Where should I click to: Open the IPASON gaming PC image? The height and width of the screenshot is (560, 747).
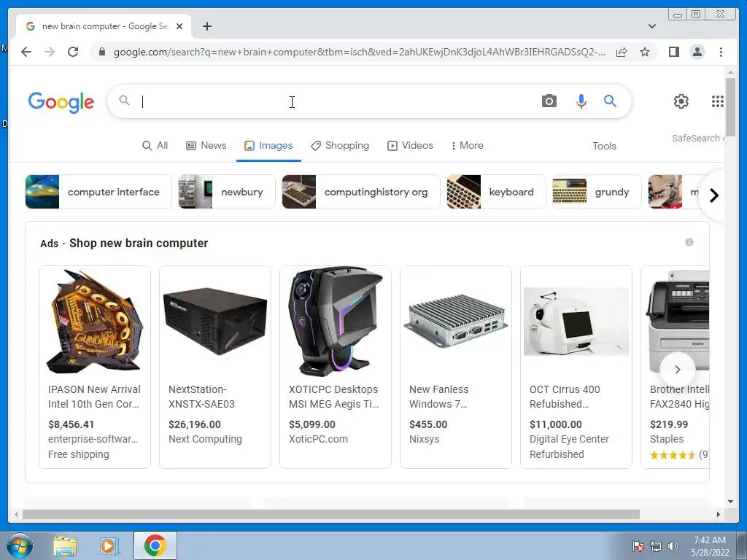coord(95,322)
